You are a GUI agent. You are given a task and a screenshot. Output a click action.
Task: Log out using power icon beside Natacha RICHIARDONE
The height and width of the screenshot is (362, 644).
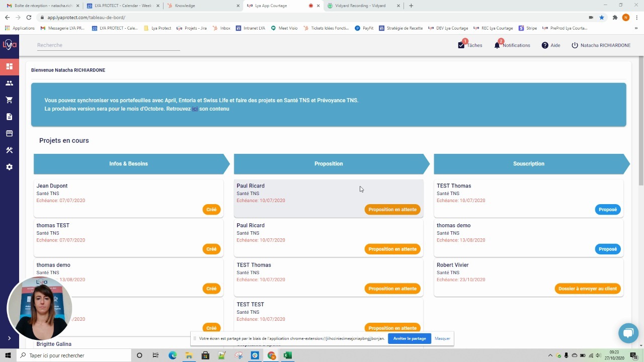[575, 45]
